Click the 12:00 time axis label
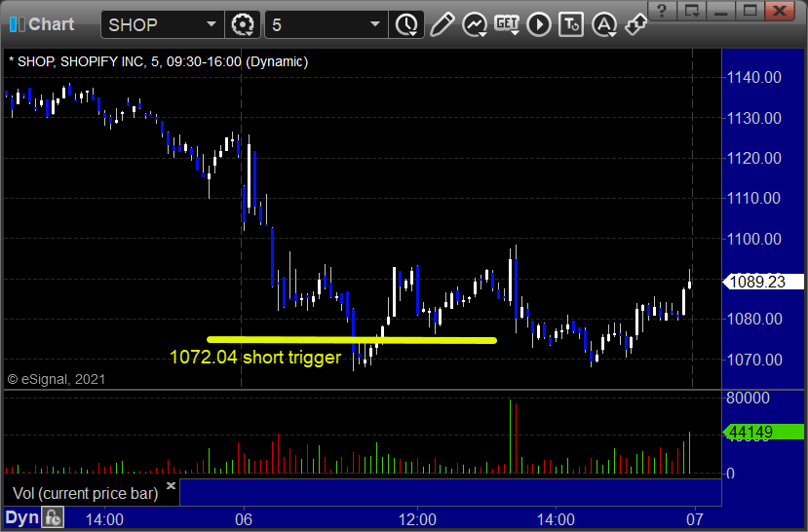 [417, 519]
